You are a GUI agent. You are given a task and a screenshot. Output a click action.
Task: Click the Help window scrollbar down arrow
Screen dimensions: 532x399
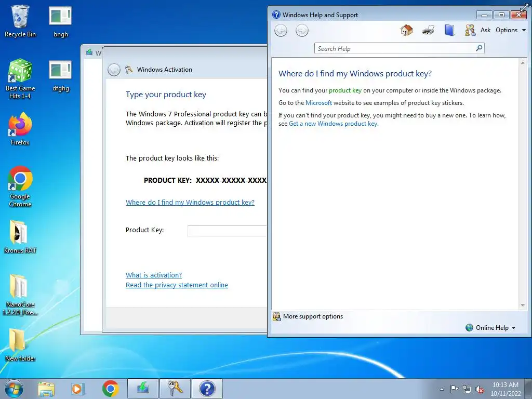pos(523,305)
